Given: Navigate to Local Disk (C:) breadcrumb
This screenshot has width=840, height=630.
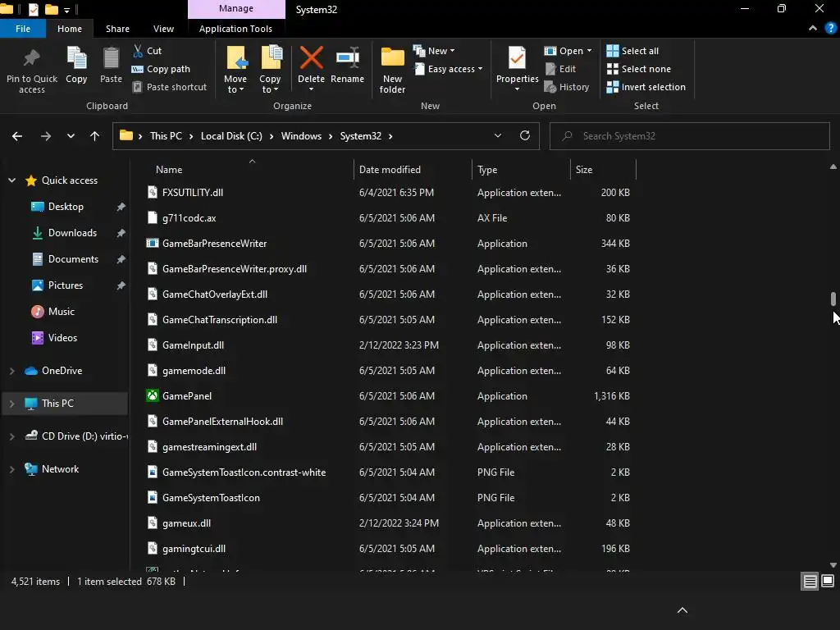Looking at the screenshot, I should [231, 136].
